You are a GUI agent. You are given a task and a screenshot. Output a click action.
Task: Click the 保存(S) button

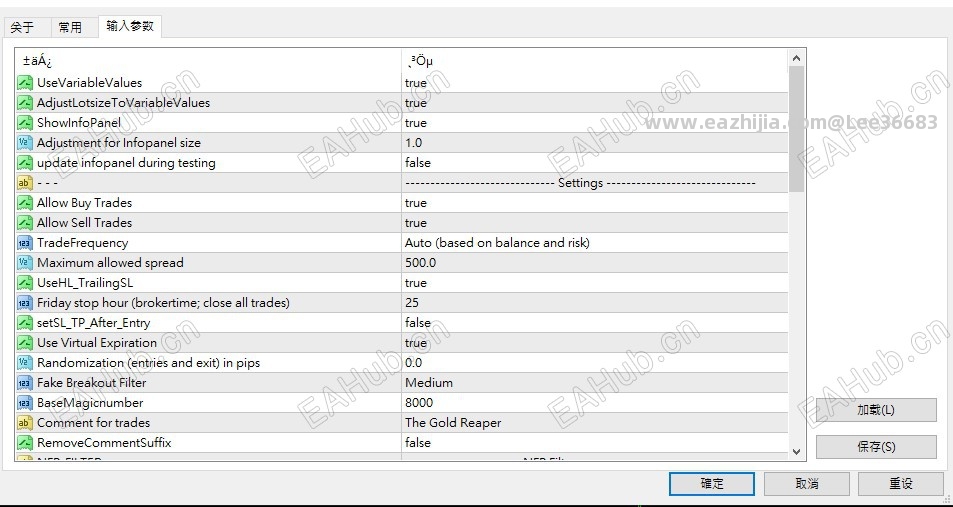(x=876, y=447)
